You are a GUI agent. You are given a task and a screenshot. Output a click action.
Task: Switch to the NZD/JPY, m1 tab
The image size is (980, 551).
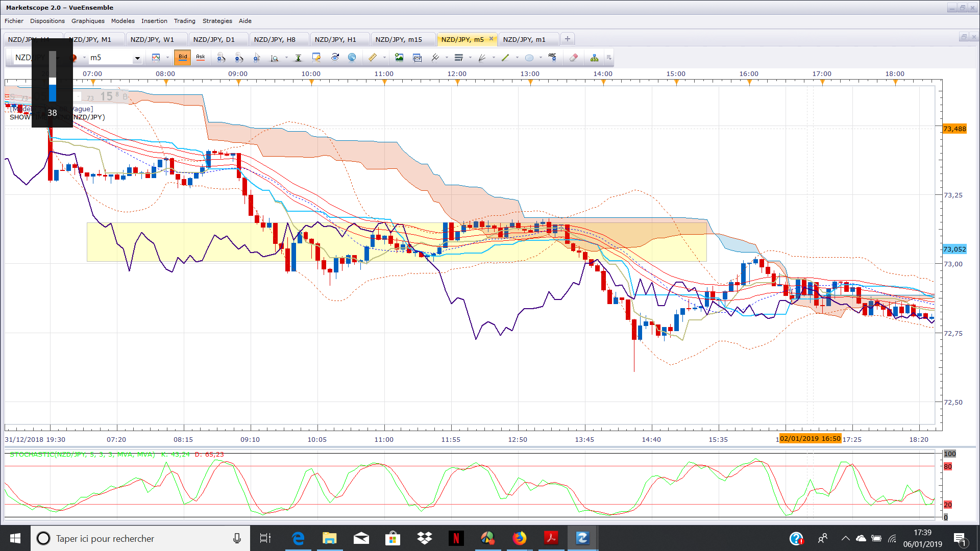528,39
